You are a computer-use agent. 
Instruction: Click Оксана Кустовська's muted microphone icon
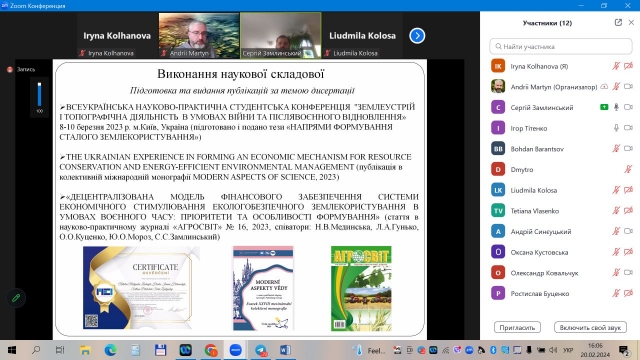click(616, 252)
